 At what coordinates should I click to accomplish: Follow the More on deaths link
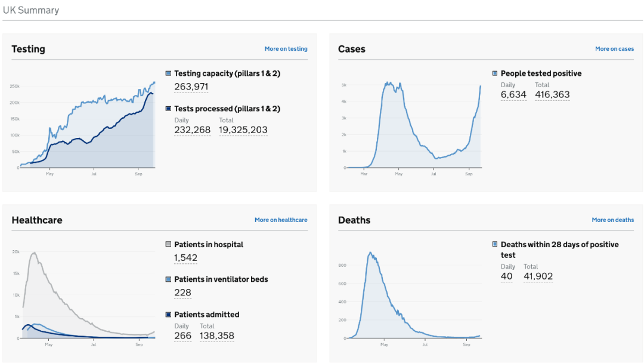[x=612, y=220]
